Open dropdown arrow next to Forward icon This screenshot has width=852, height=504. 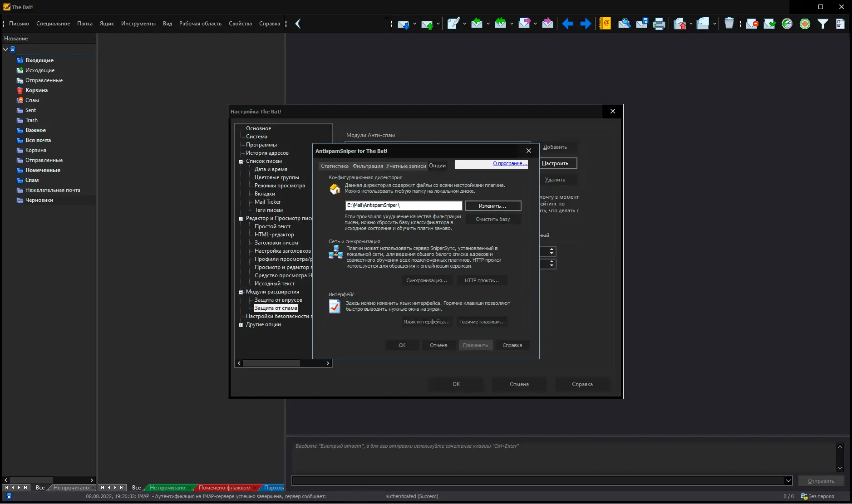click(x=535, y=24)
